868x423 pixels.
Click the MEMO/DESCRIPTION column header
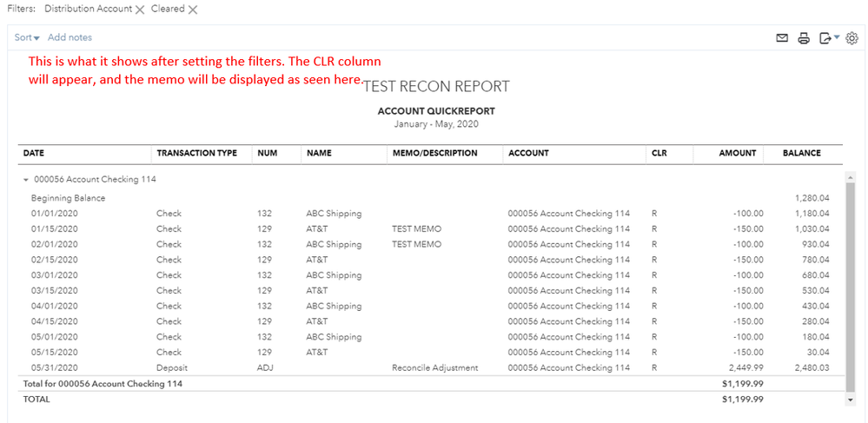click(x=434, y=153)
